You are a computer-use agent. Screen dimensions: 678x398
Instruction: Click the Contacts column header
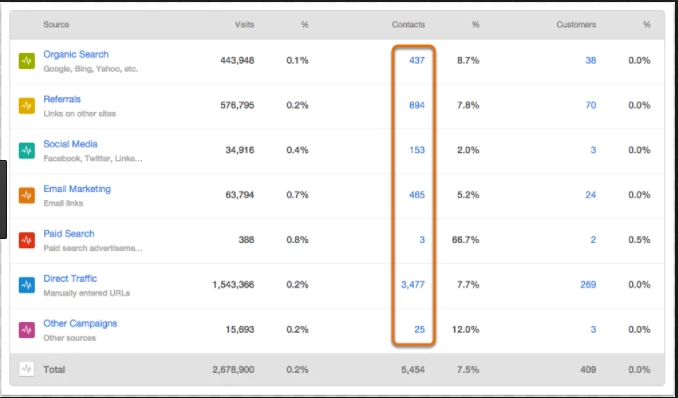[408, 25]
